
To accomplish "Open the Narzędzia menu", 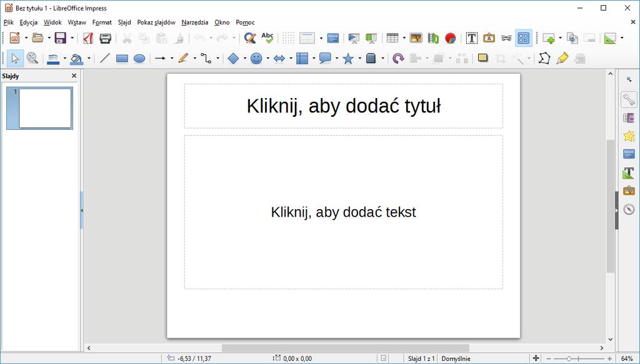I will pos(195,22).
